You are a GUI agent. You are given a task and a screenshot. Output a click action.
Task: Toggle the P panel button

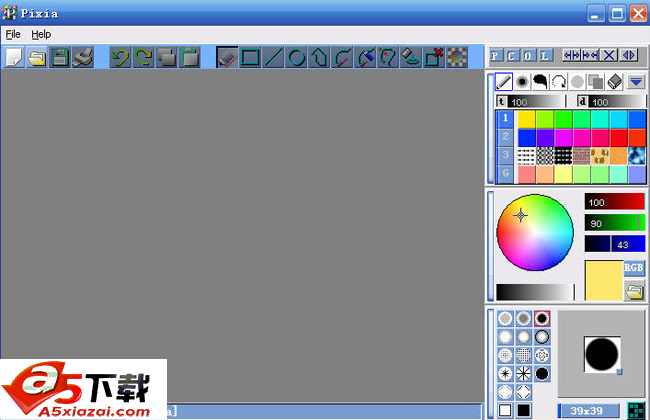click(x=495, y=55)
